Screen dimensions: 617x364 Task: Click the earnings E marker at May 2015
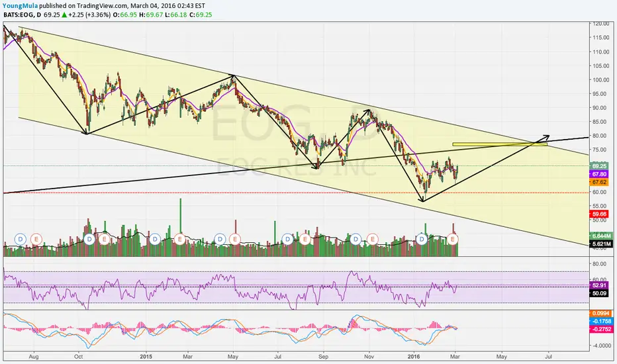click(235, 239)
